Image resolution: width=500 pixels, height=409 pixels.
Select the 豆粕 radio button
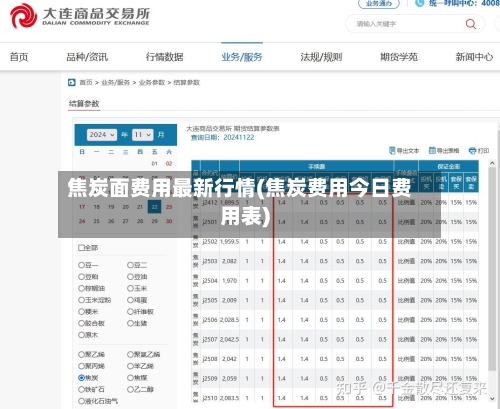[81, 277]
